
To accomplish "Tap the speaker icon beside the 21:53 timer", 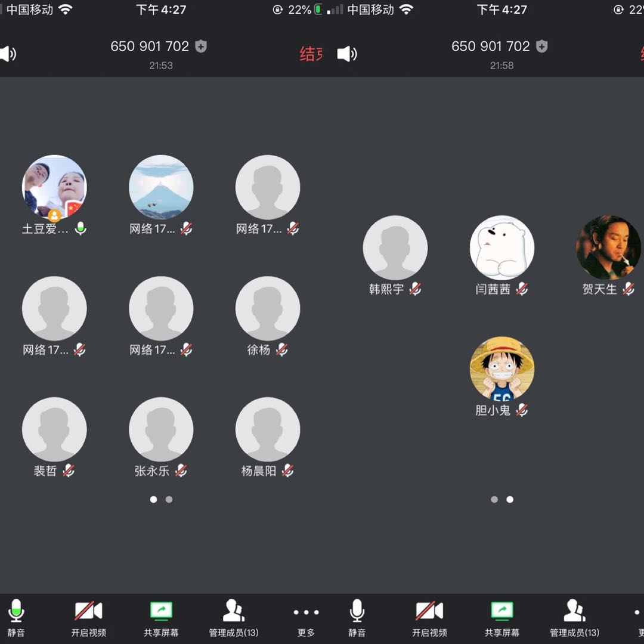I will [x=8, y=54].
